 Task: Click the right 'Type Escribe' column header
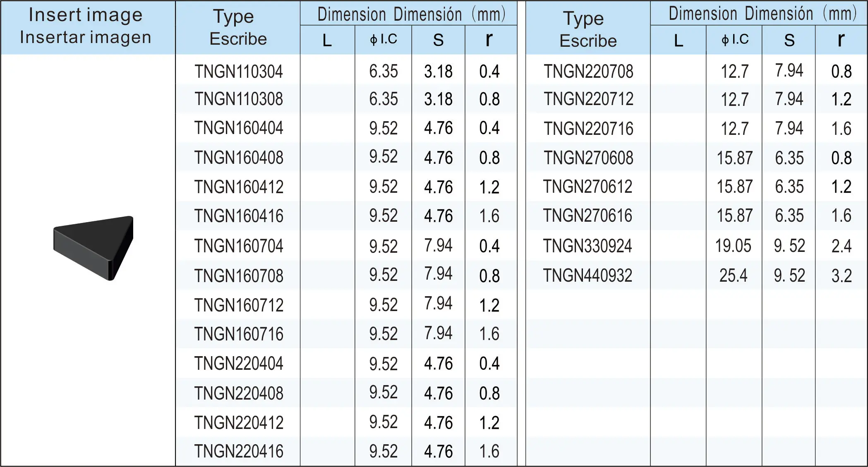[x=588, y=30]
